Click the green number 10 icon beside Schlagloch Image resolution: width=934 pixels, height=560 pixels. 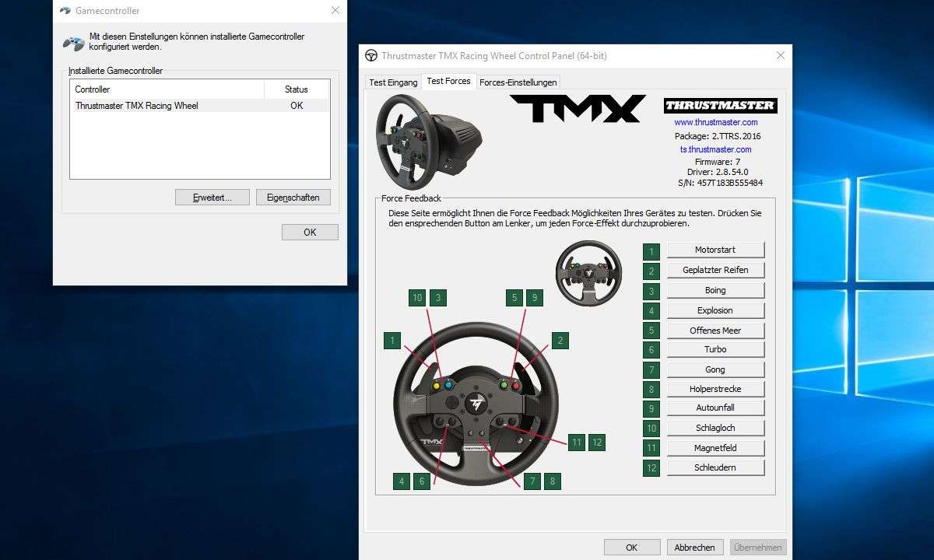pyautogui.click(x=651, y=428)
